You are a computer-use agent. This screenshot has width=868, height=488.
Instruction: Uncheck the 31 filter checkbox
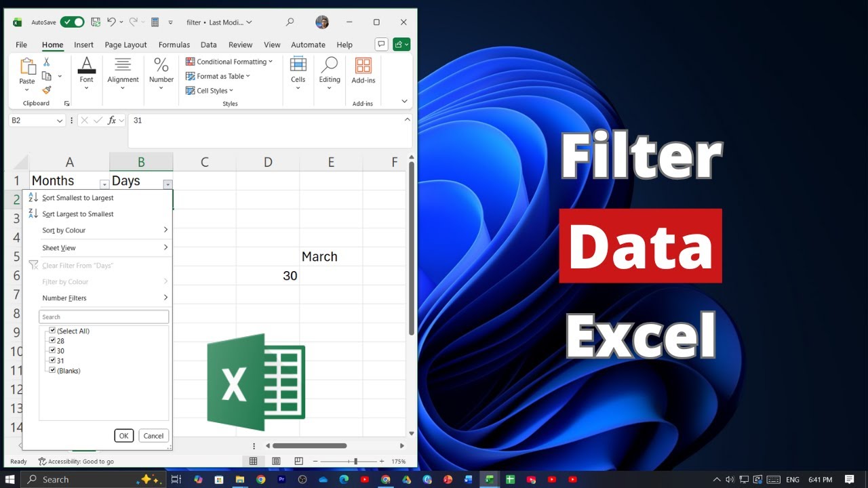(x=52, y=361)
